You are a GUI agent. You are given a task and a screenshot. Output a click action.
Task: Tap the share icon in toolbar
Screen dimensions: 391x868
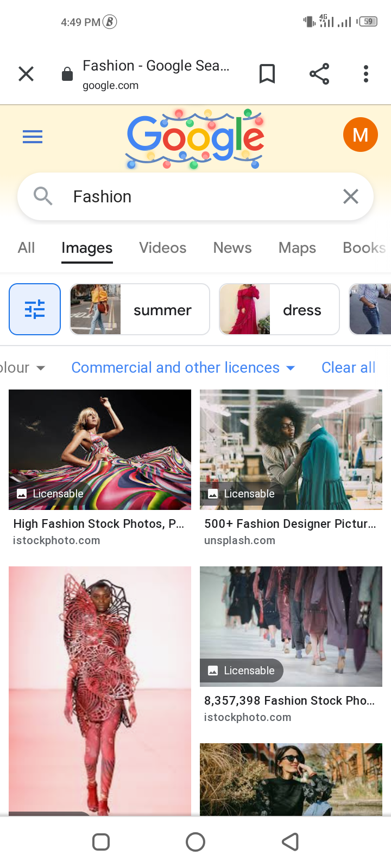point(319,74)
